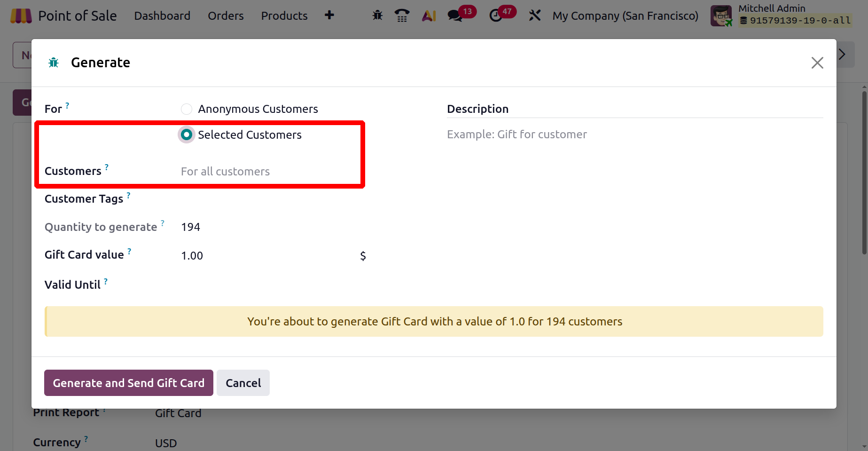868x451 pixels.
Task: Select the Anonymous Customers radio option
Action: point(187,109)
